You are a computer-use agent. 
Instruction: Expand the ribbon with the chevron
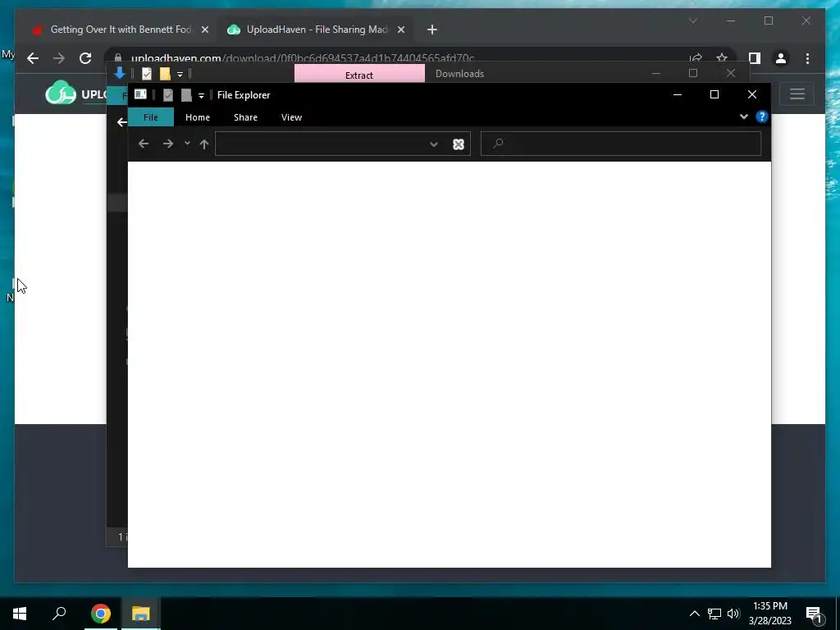pos(743,116)
